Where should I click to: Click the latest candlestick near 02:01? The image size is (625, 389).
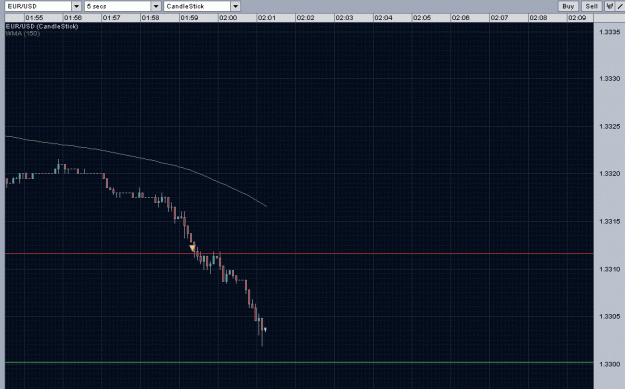265,329
